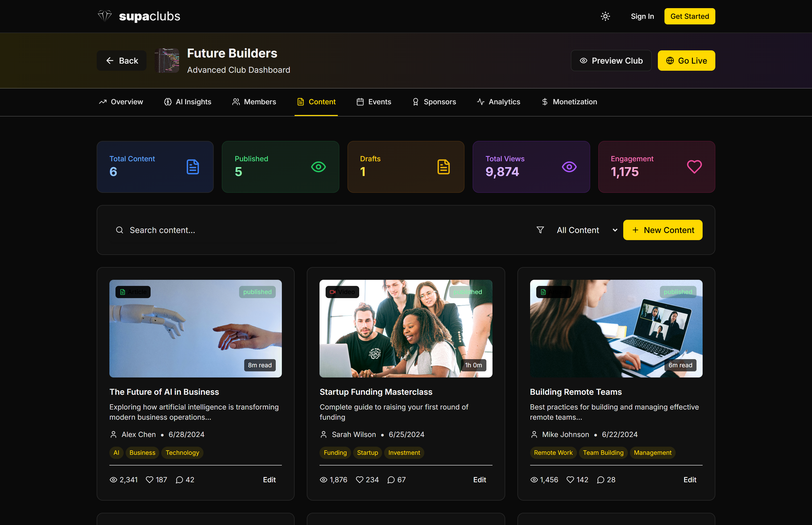812x525 pixels.
Task: Click the purple eye icon in Total Views
Action: [x=569, y=167]
